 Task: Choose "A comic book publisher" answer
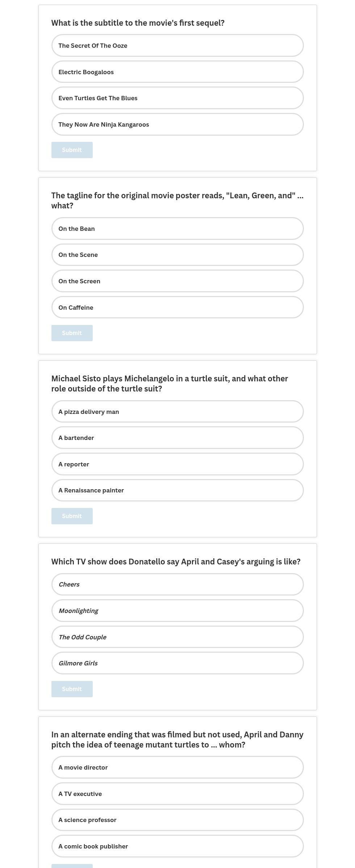(177, 846)
